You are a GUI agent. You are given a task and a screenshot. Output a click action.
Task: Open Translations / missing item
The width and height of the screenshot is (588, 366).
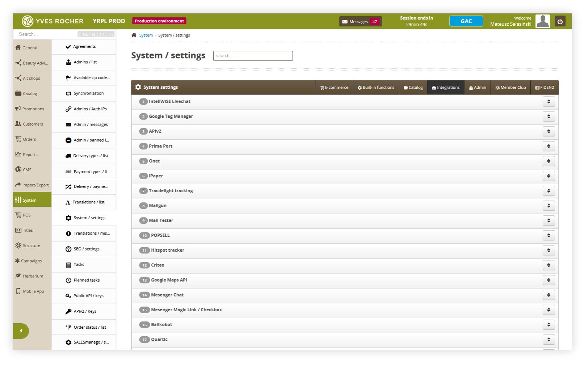(x=84, y=234)
